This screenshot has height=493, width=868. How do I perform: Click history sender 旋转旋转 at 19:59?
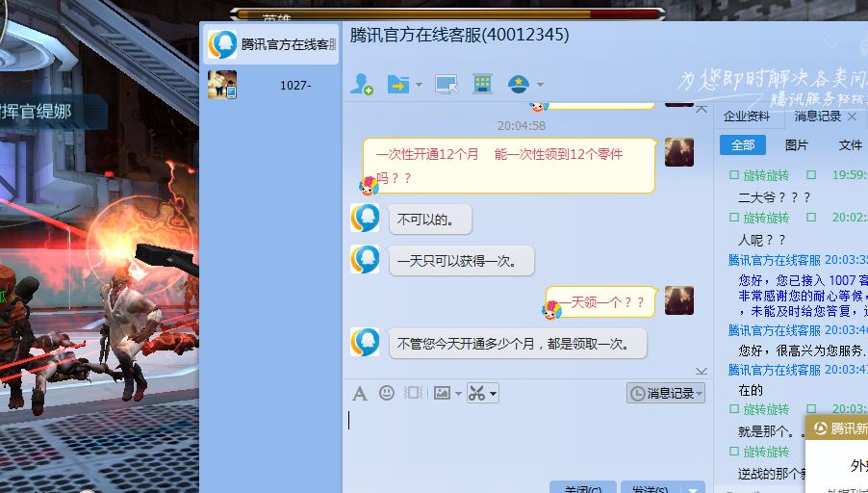(x=766, y=175)
